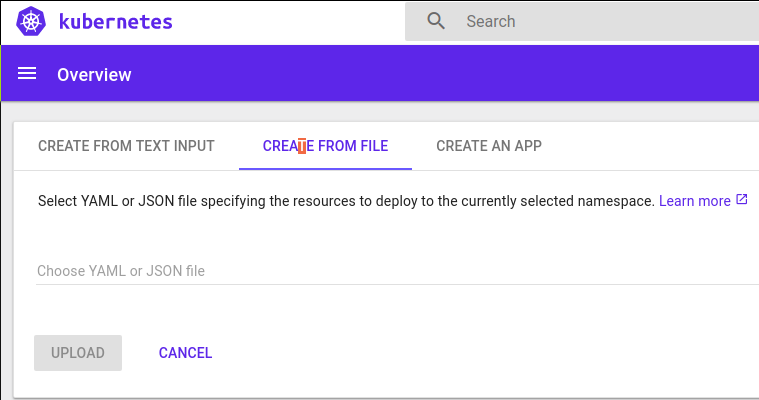Click the white header right of kubernetes wordmark
Viewport: 759px width, 400px height.
pyautogui.click(x=290, y=21)
